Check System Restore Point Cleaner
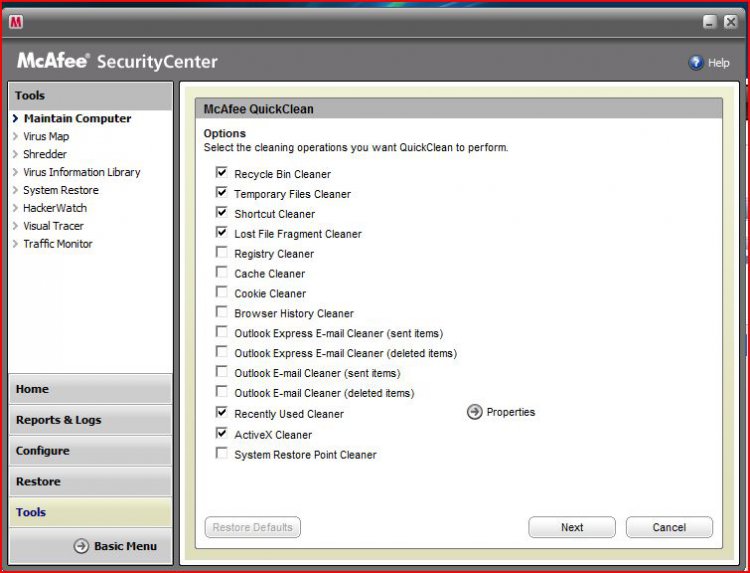Screen dimensions: 750x573 tap(221, 453)
